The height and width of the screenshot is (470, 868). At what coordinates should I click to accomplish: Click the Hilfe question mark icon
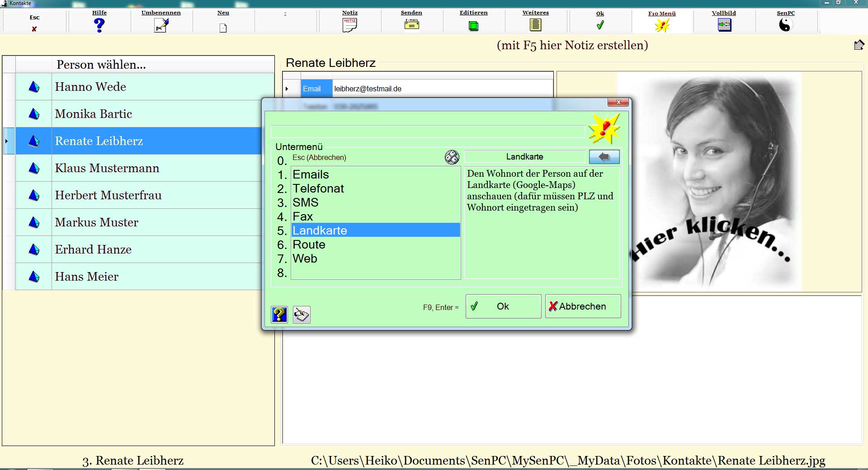(99, 25)
